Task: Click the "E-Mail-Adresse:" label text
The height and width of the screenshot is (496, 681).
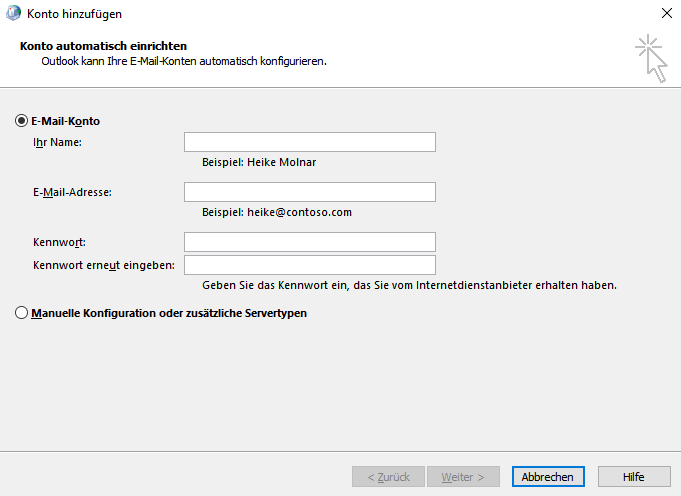Action: click(x=72, y=192)
